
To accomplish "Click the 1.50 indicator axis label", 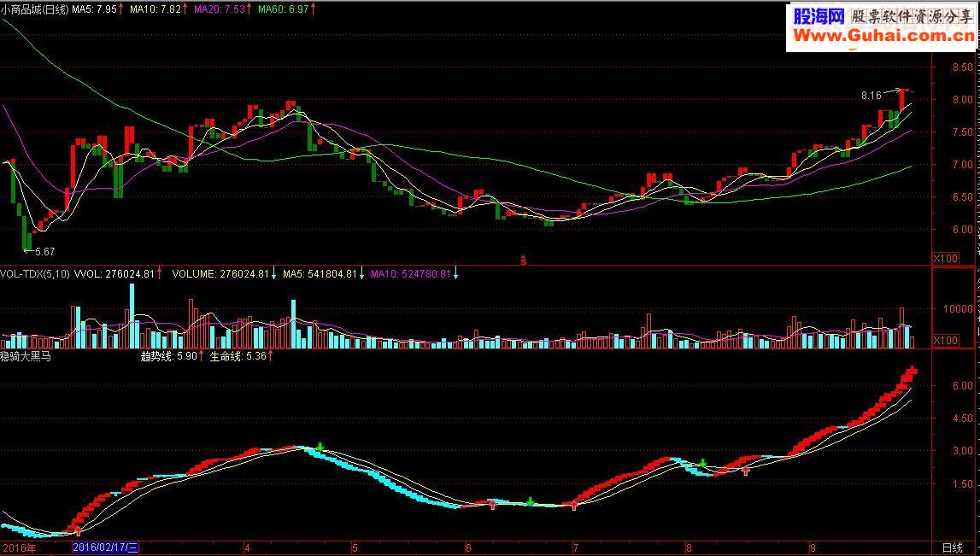I will (x=962, y=484).
